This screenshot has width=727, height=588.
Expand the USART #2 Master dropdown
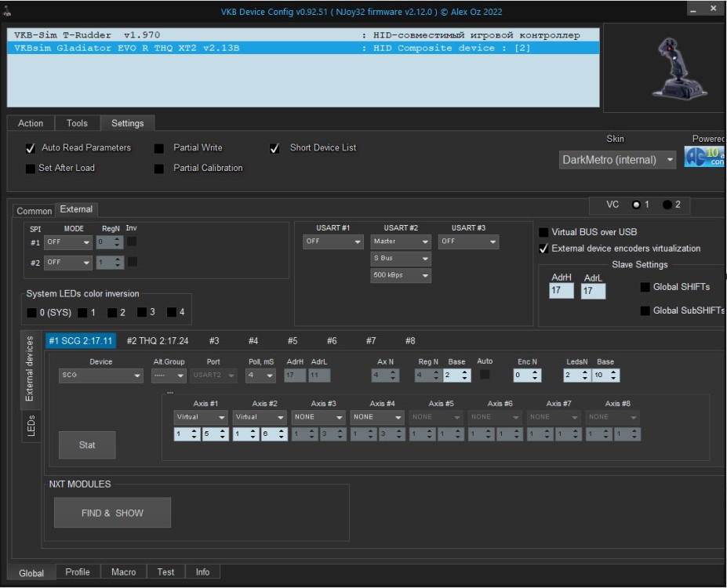tap(401, 241)
